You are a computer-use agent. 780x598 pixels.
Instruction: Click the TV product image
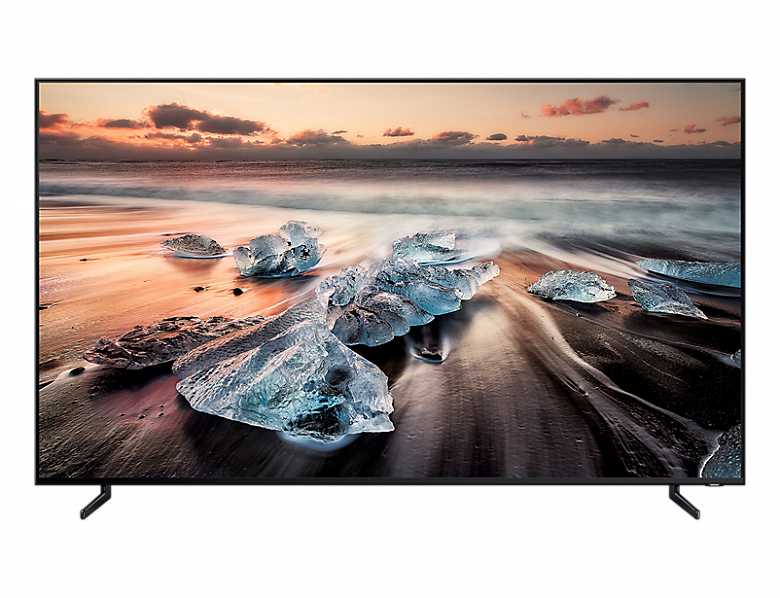click(x=390, y=299)
